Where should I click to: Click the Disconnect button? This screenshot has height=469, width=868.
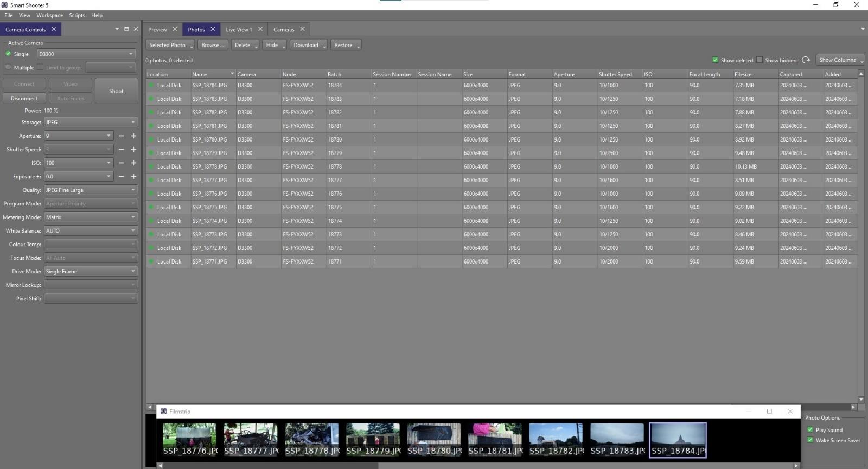(24, 99)
